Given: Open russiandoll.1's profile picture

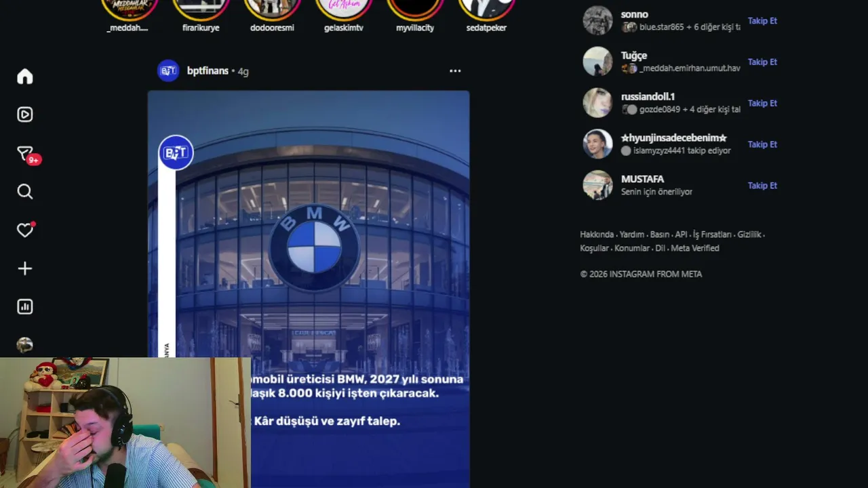Looking at the screenshot, I should pyautogui.click(x=597, y=103).
